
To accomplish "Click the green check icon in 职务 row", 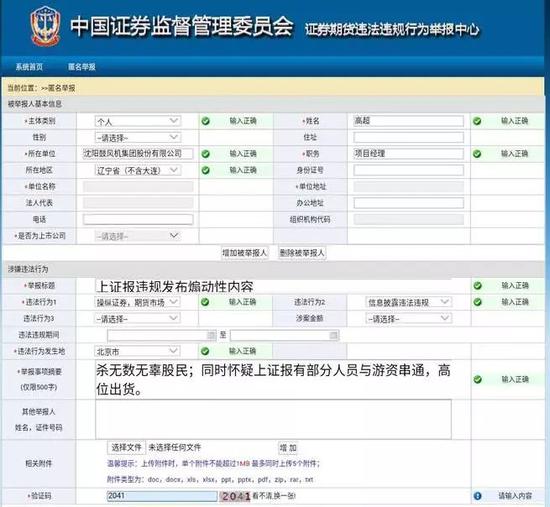I will click(x=477, y=154).
